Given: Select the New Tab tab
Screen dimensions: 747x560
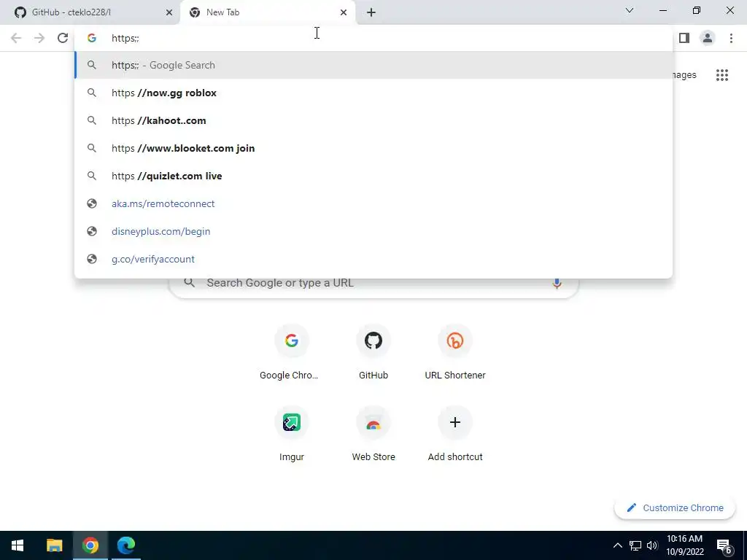Looking at the screenshot, I should [268, 12].
